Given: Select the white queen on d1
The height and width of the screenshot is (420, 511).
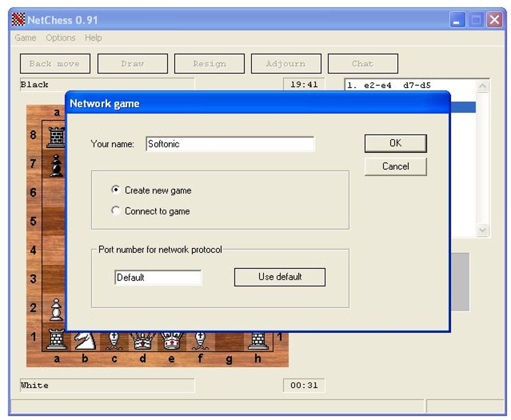Looking at the screenshot, I should [x=142, y=341].
